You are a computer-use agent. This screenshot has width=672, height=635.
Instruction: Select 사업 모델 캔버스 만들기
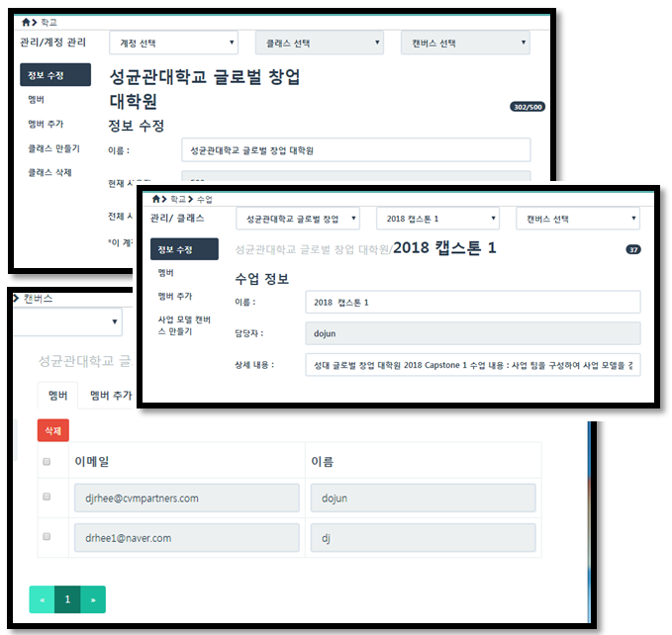click(184, 325)
